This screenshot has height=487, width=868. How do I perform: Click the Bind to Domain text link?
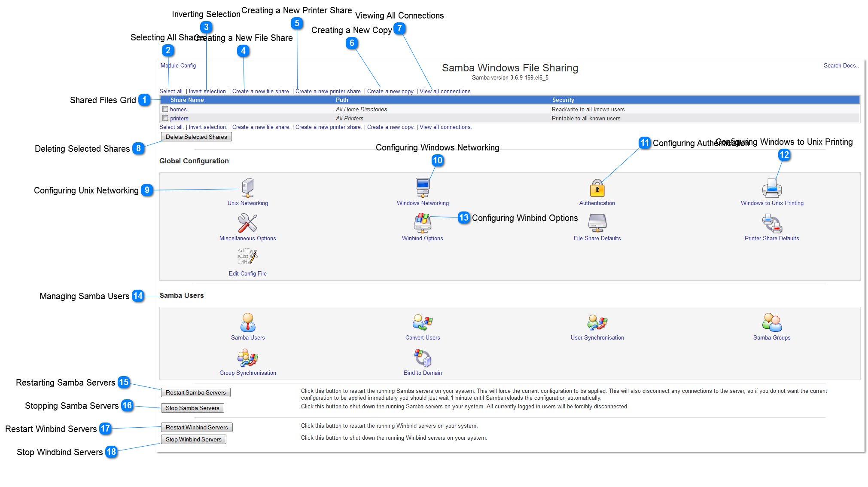click(x=423, y=373)
